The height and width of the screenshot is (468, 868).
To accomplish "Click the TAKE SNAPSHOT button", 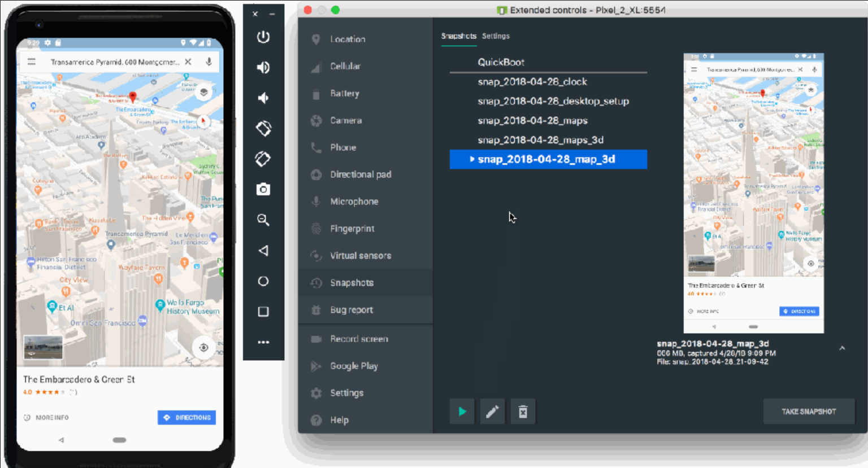I will pos(809,412).
